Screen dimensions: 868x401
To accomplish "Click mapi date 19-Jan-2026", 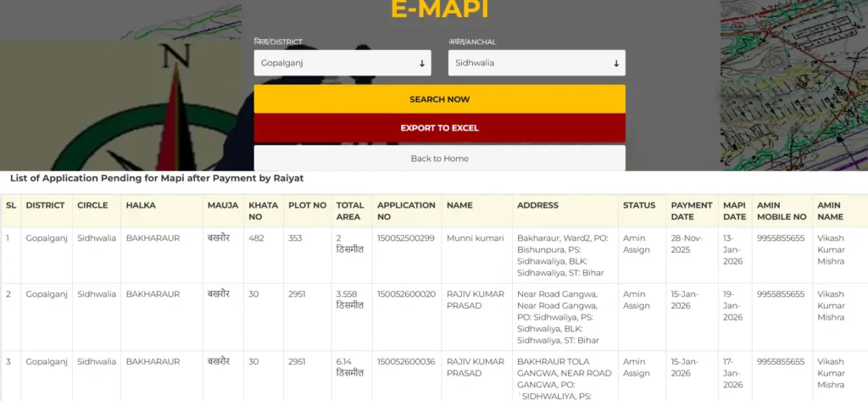I will [x=733, y=306].
